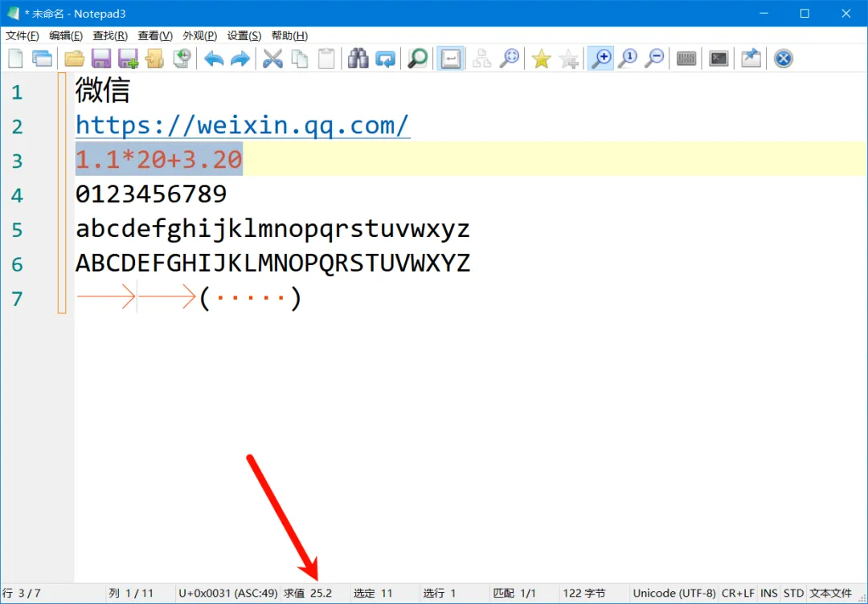
Task: Click the 选定 11 status entry
Action: (373, 594)
